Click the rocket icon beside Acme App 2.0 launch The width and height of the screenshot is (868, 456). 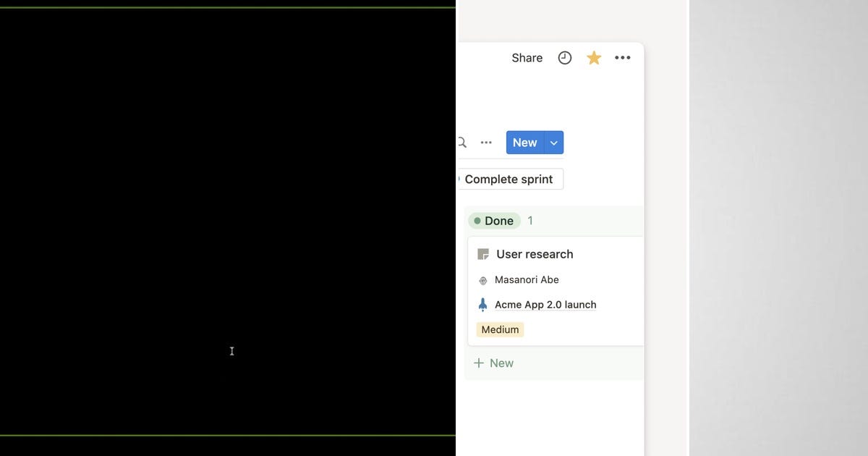tap(482, 304)
